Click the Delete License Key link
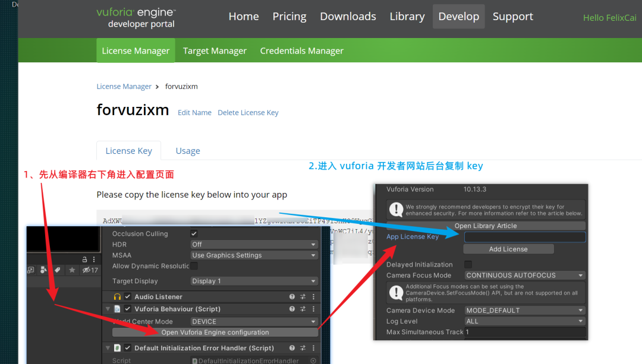The height and width of the screenshot is (364, 642). [x=248, y=112]
